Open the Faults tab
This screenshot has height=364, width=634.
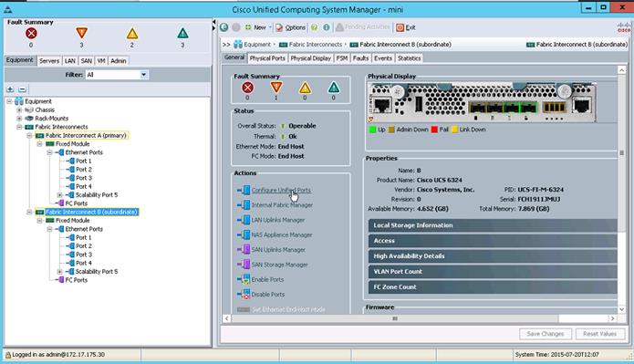[x=360, y=58]
